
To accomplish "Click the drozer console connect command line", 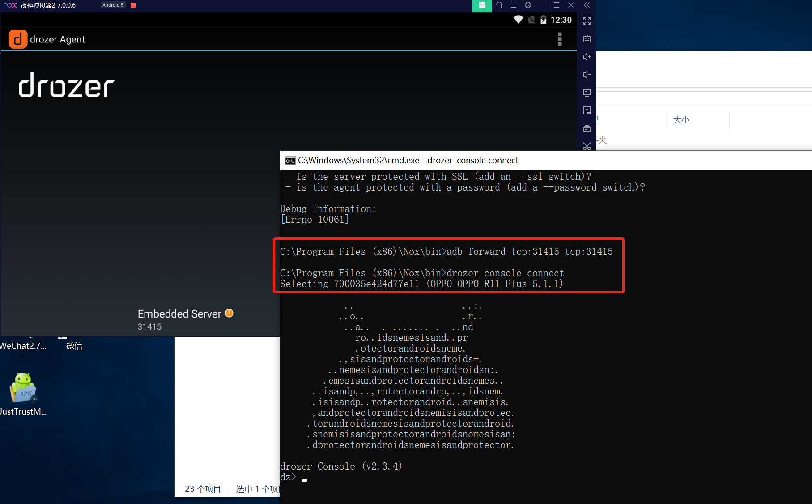I will coord(422,273).
